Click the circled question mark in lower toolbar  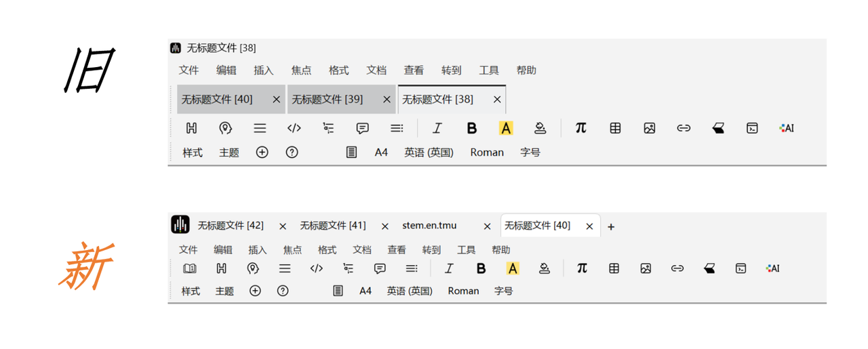[x=283, y=291]
